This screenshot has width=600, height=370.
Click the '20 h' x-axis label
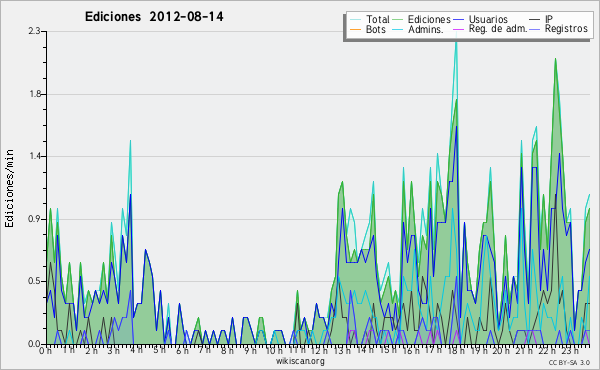coord(501,351)
